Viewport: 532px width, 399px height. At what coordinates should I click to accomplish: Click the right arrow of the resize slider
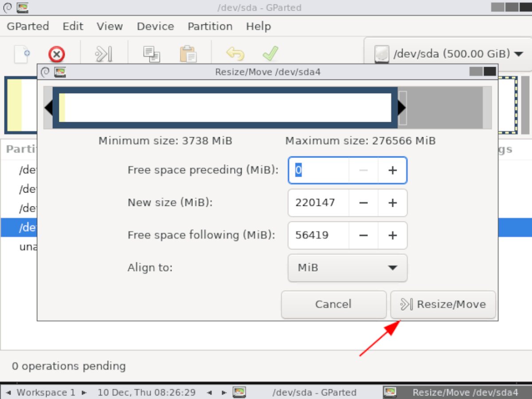point(402,107)
